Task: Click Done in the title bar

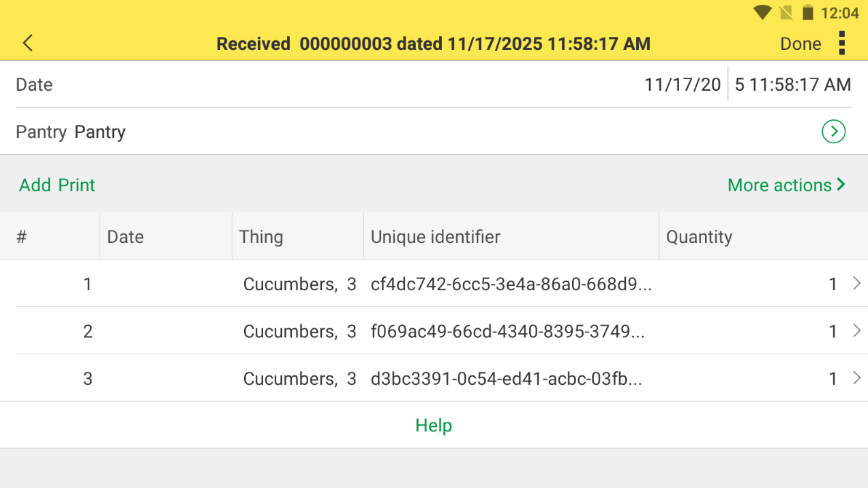Action: coord(800,43)
